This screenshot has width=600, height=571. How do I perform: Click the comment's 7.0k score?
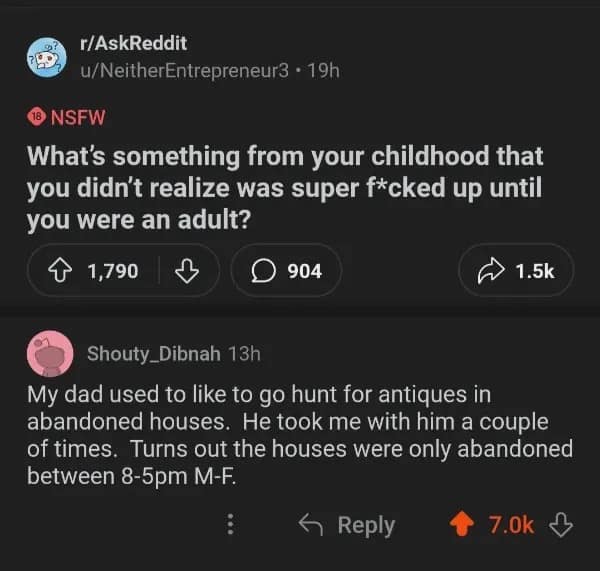pyautogui.click(x=510, y=525)
